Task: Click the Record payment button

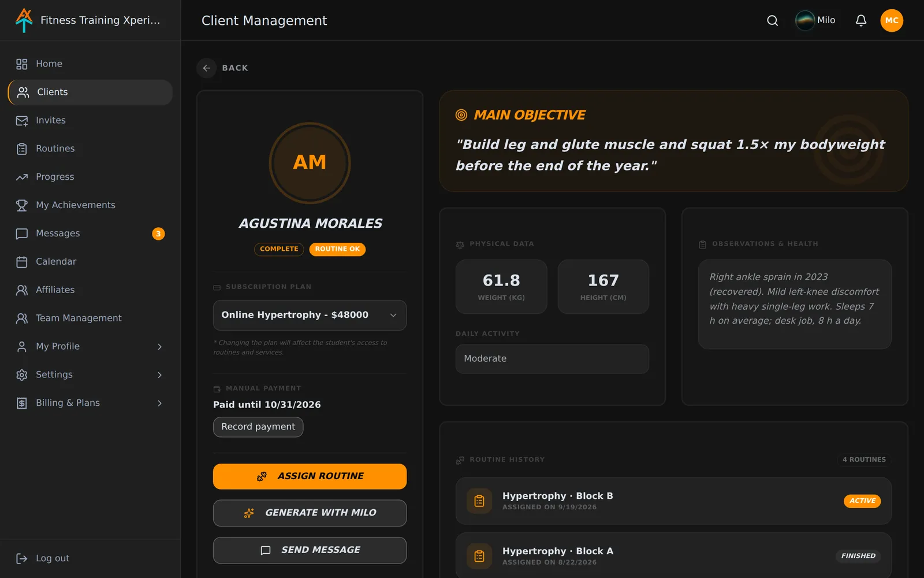Action: pyautogui.click(x=258, y=427)
